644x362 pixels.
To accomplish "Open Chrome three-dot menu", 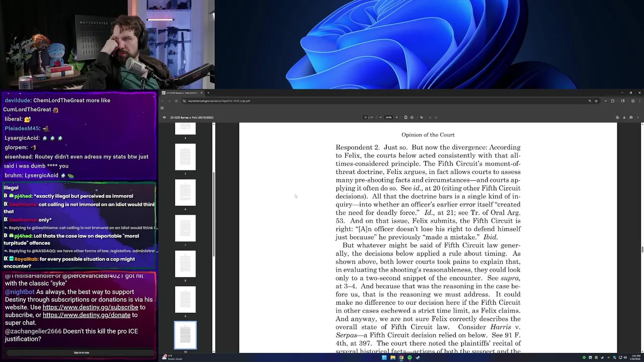I will 639,101.
